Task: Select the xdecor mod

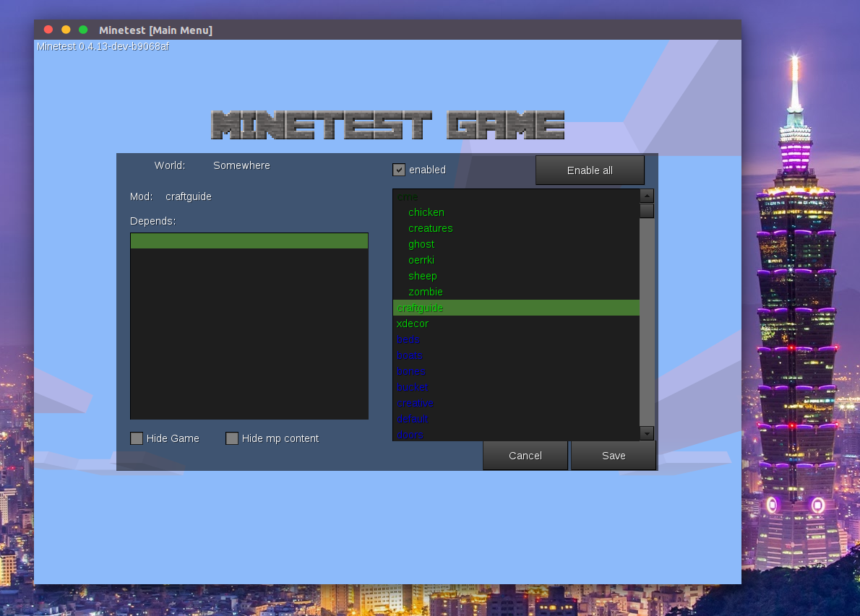Action: tap(412, 324)
